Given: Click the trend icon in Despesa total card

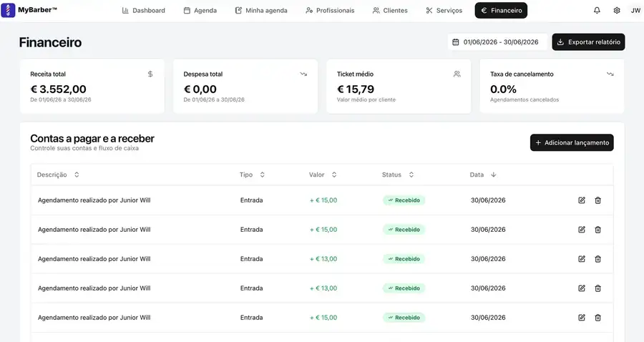Looking at the screenshot, I should pyautogui.click(x=303, y=74).
